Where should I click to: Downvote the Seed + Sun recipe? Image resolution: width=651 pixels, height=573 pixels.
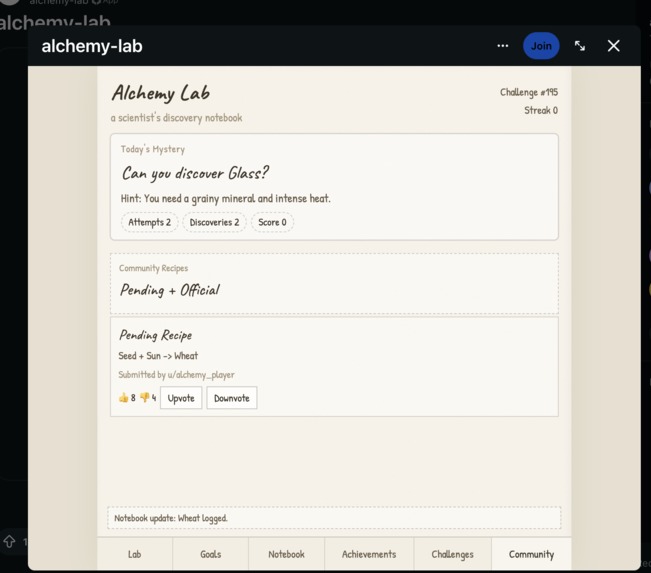pyautogui.click(x=232, y=398)
